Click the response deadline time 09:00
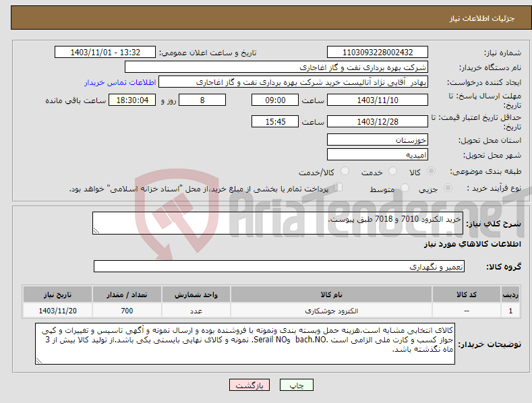The width and height of the screenshot is (532, 403). coord(275,100)
